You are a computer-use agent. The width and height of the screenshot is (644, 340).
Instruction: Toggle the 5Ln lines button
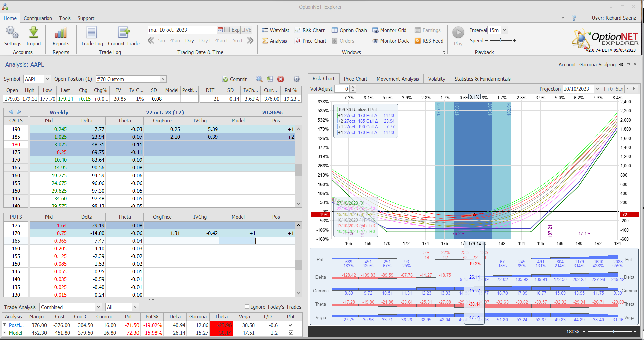click(619, 89)
